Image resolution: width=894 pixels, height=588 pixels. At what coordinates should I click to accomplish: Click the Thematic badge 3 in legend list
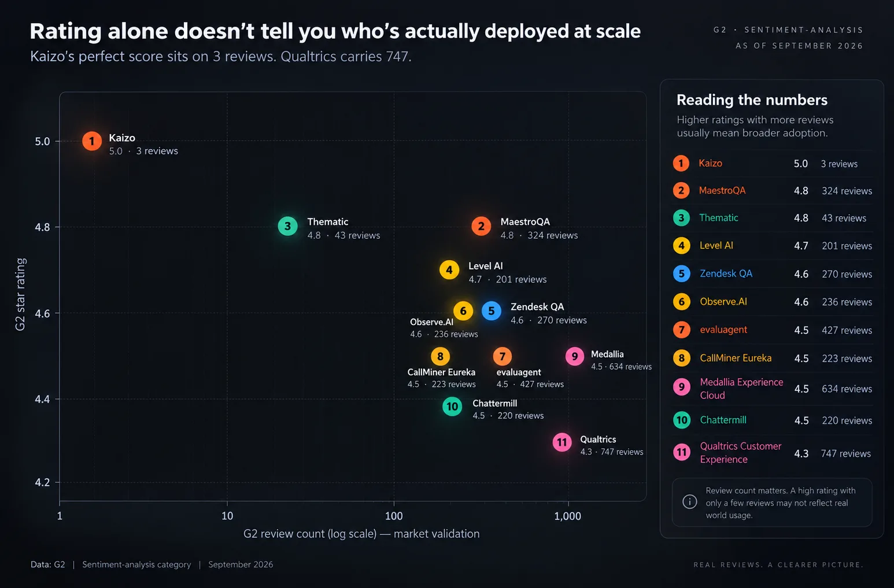(681, 218)
